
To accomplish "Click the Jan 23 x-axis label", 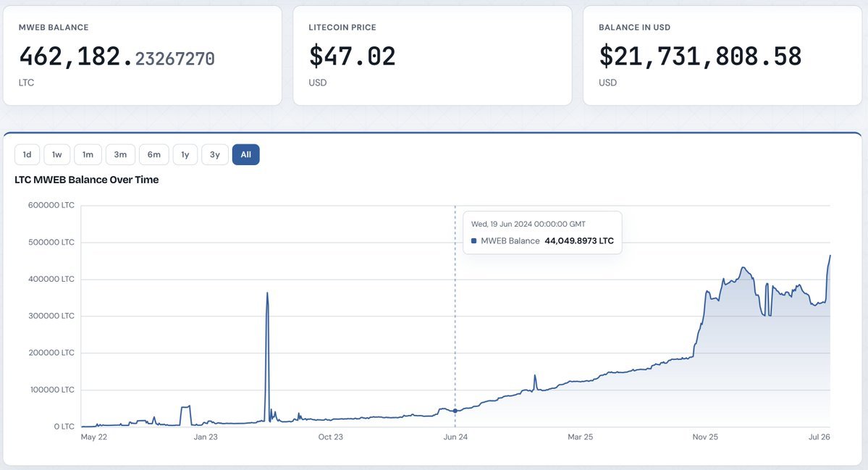I will (206, 437).
